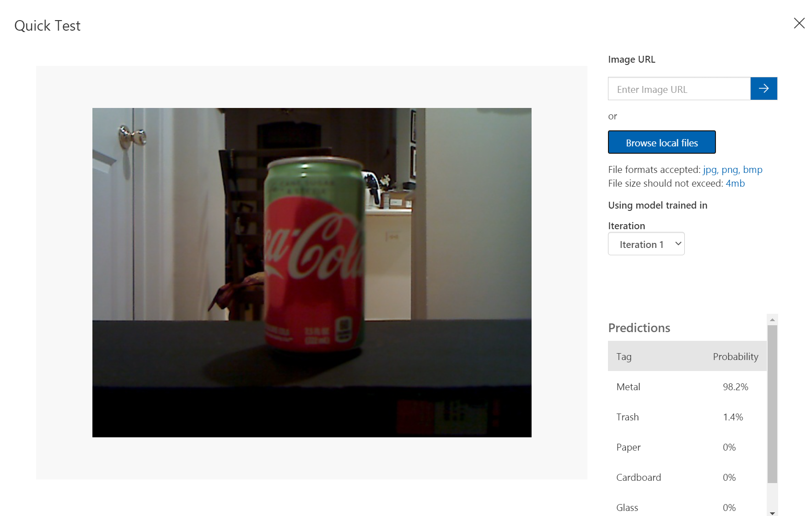Click the predictions scrollbar down arrow
Viewport: 812px width, 516px height.
pos(772,513)
